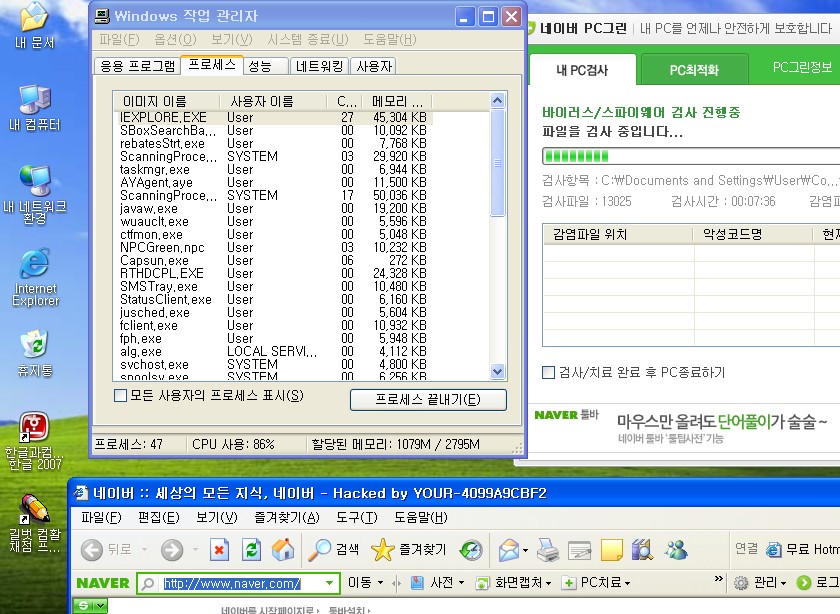Click the IE Forward arrow button

172,550
